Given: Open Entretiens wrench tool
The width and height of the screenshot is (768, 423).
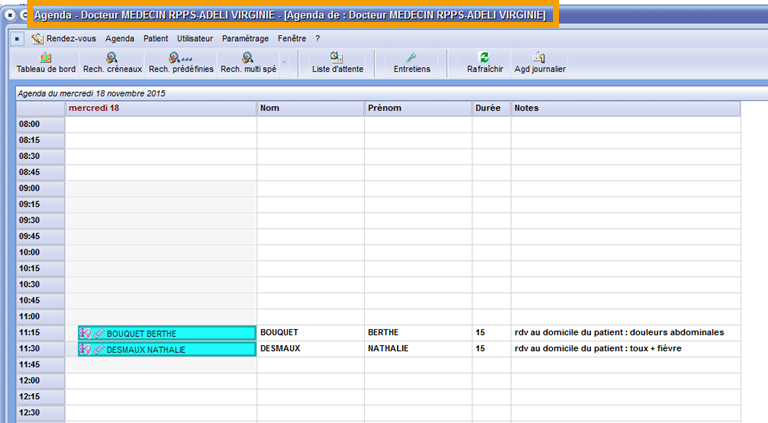Looking at the screenshot, I should [x=412, y=63].
